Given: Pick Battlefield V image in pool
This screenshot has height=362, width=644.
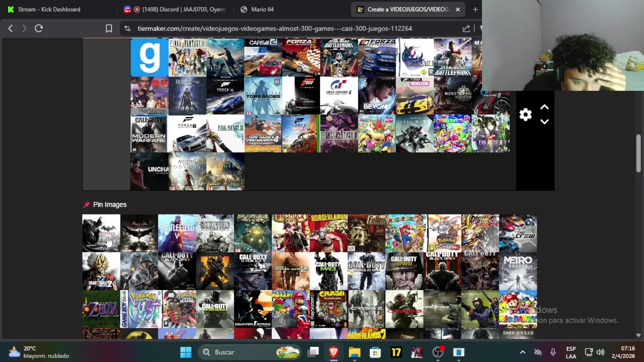Looking at the screenshot, I should [177, 233].
